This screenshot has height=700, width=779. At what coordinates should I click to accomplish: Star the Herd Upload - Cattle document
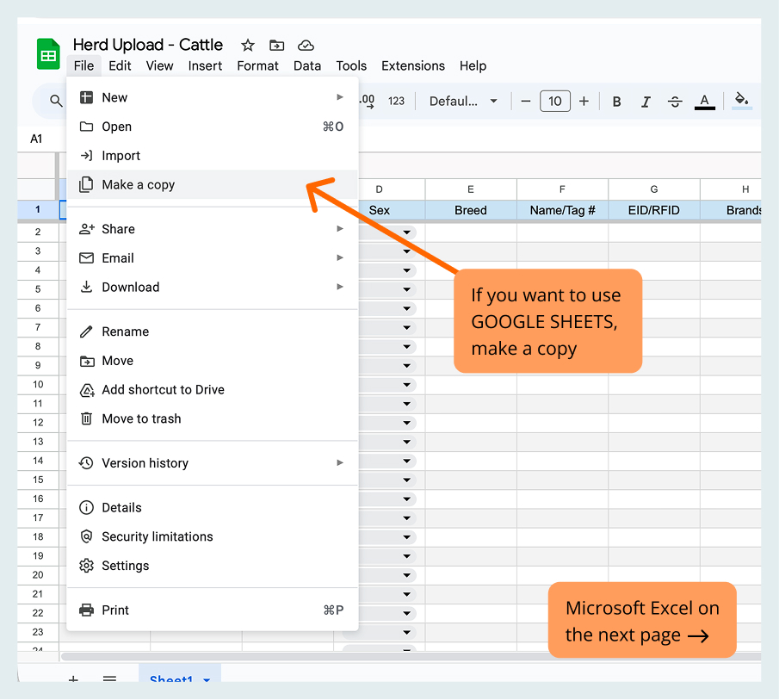click(x=248, y=46)
